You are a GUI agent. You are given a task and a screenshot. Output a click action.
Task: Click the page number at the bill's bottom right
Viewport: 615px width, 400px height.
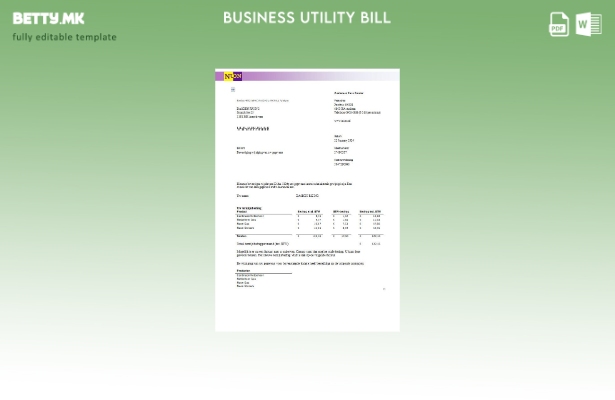point(384,289)
